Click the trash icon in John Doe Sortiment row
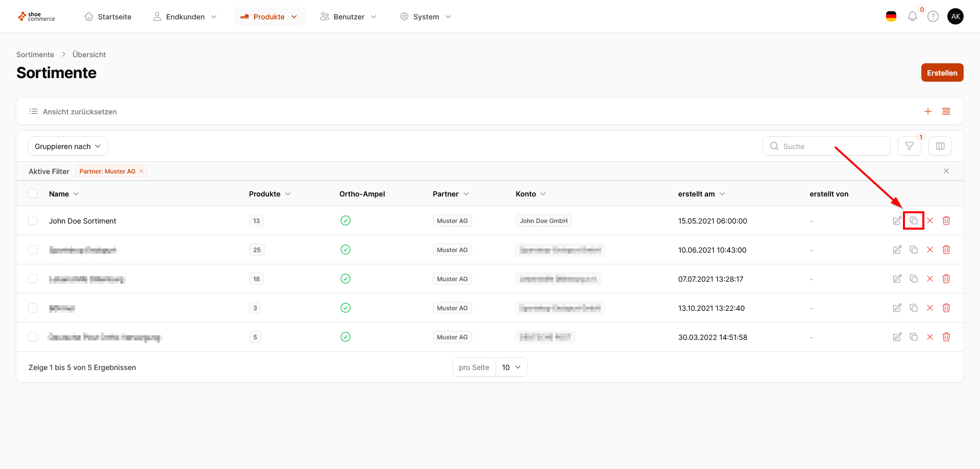The width and height of the screenshot is (980, 469). [946, 220]
